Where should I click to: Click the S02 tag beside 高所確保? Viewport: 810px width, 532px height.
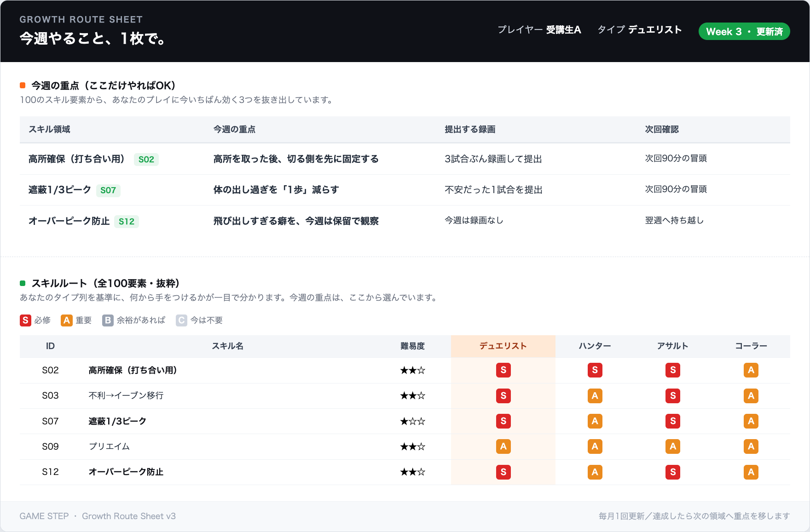click(146, 160)
